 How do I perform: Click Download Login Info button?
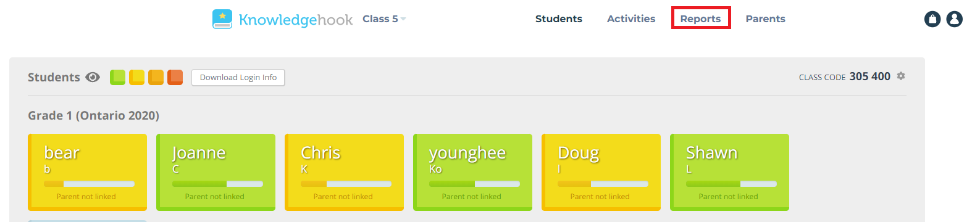(x=238, y=77)
